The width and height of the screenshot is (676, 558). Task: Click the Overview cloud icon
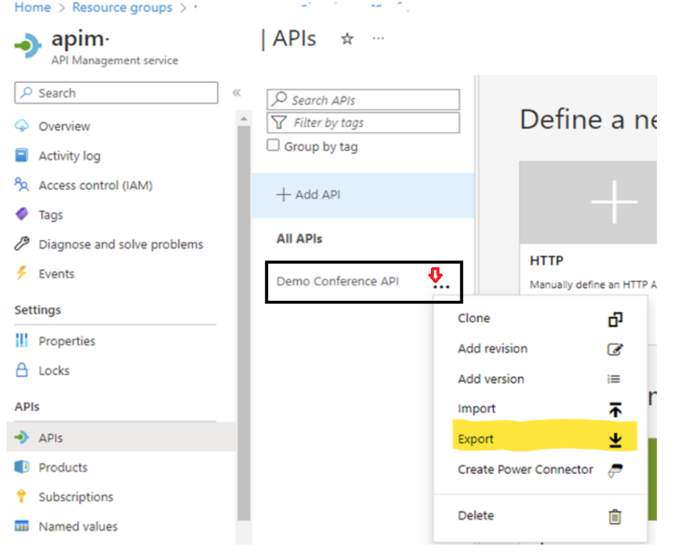(x=22, y=126)
